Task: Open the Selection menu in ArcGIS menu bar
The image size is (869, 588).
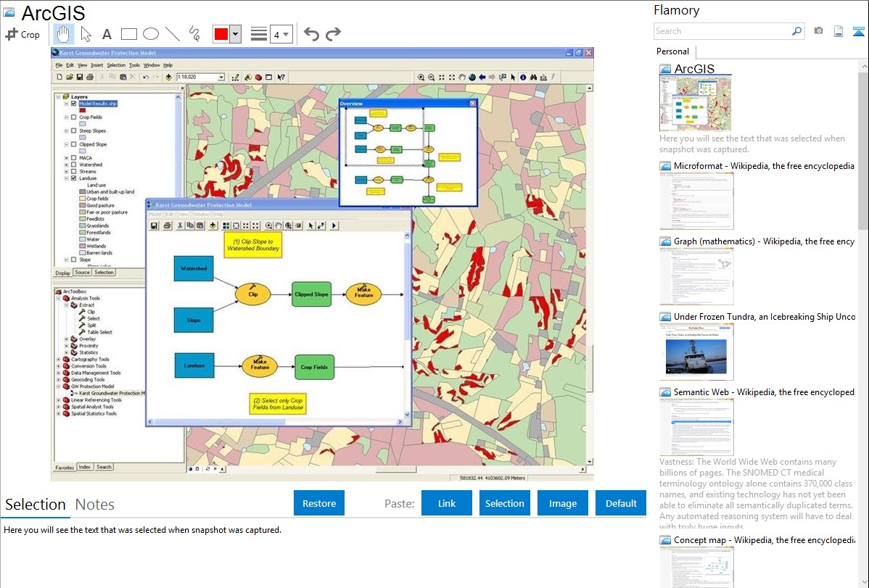Action: [x=116, y=65]
